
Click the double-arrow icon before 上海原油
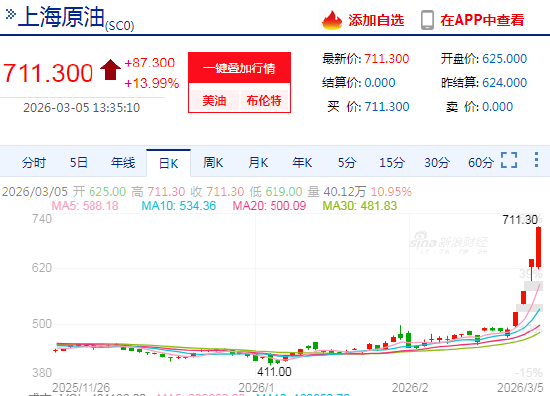(x=11, y=14)
